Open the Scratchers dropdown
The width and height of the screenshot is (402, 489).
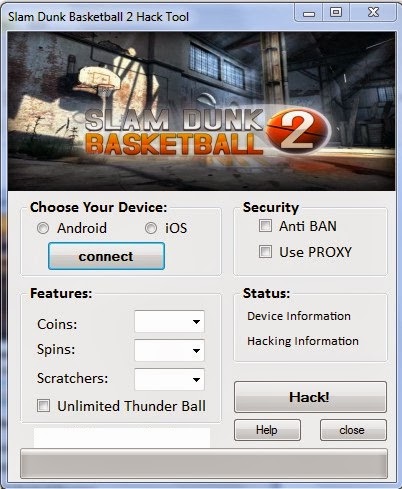click(169, 379)
